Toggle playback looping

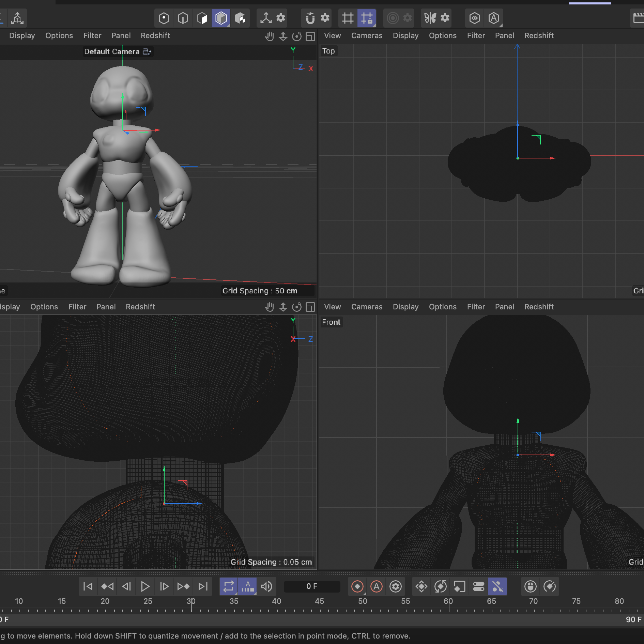[x=228, y=587]
